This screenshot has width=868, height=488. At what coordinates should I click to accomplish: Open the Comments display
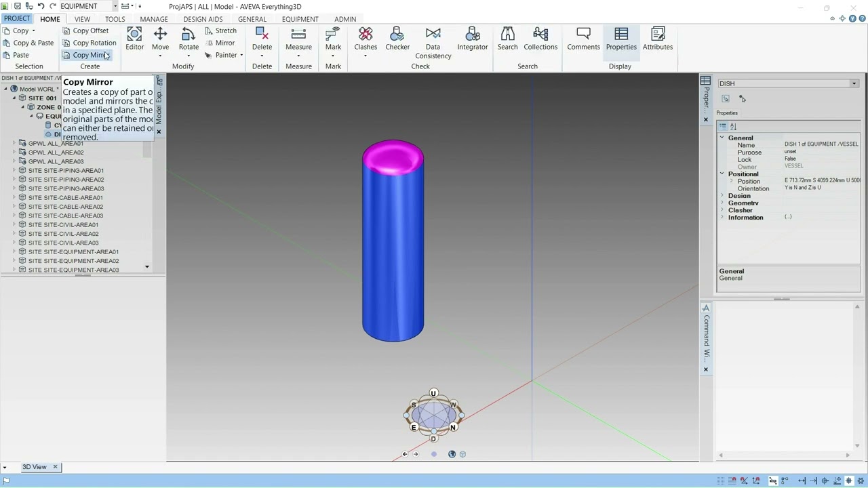click(583, 39)
